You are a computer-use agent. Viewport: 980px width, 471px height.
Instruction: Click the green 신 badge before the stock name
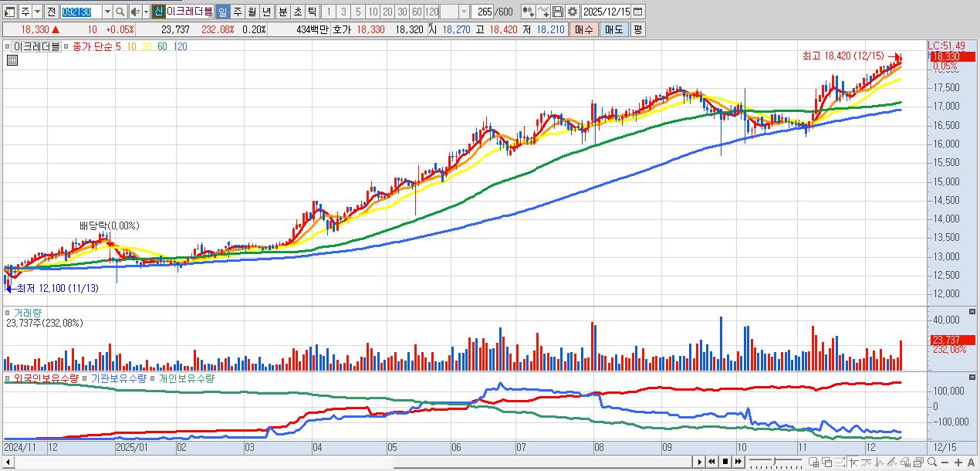click(158, 12)
